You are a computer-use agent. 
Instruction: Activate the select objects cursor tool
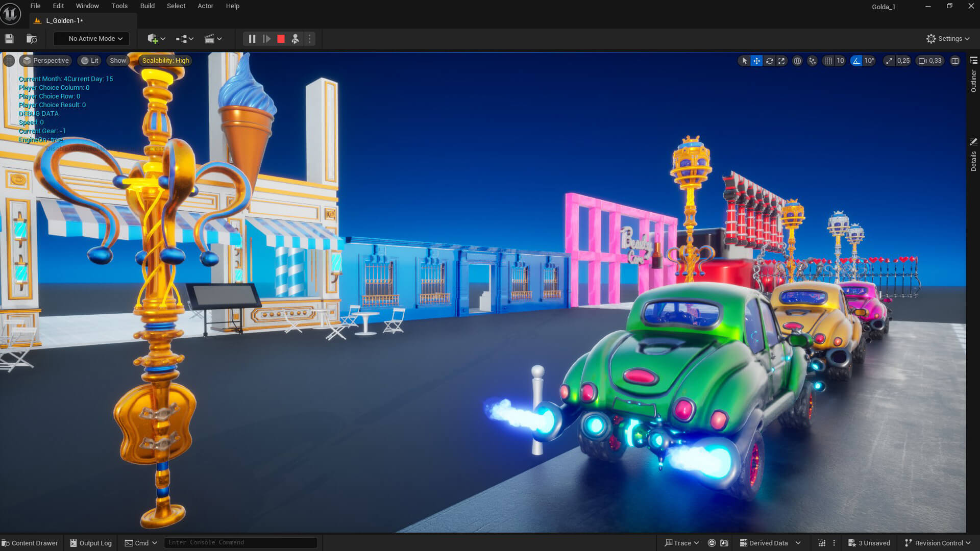click(x=744, y=61)
